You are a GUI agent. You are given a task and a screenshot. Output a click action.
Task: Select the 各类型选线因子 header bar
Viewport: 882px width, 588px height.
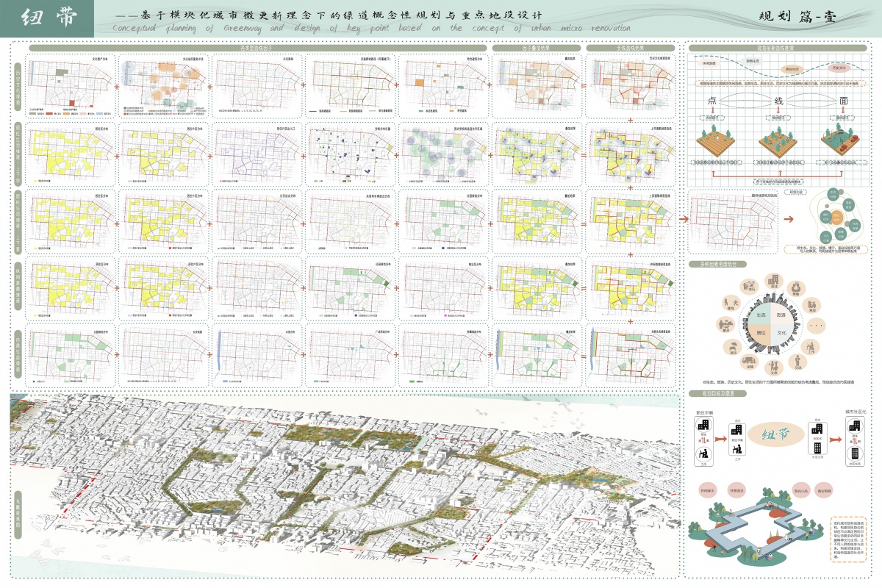click(x=259, y=47)
